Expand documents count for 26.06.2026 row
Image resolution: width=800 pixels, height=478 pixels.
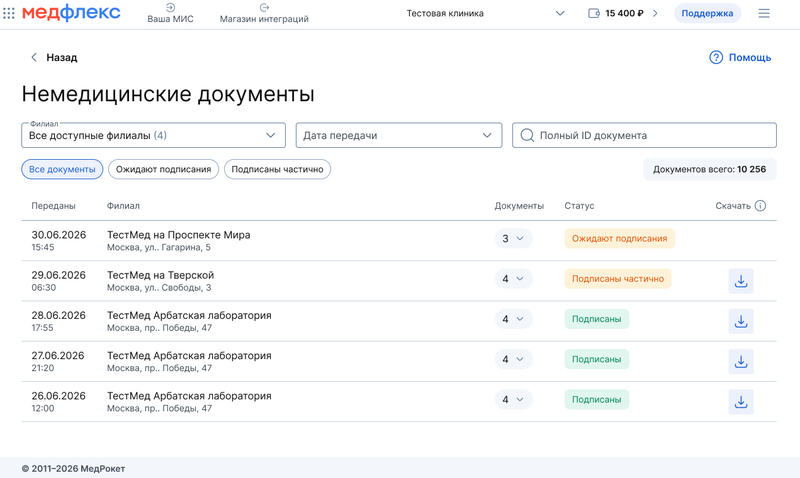point(513,399)
